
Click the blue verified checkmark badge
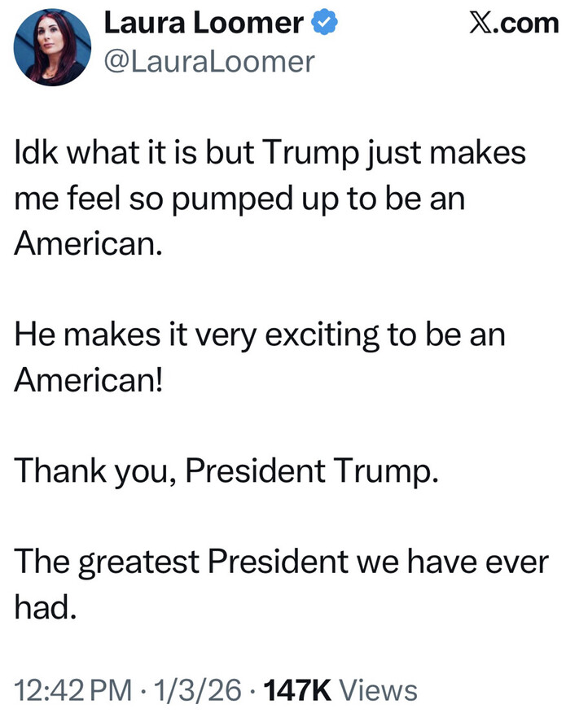click(x=325, y=24)
